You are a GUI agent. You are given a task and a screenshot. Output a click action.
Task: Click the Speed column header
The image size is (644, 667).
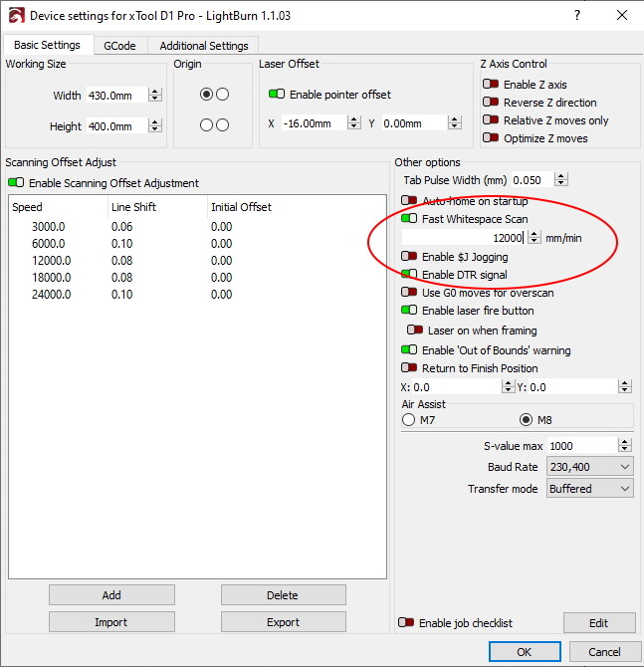click(x=59, y=207)
